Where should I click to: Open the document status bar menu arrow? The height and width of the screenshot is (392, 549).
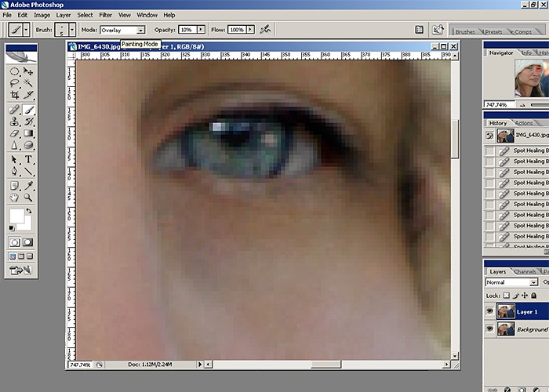click(x=199, y=365)
